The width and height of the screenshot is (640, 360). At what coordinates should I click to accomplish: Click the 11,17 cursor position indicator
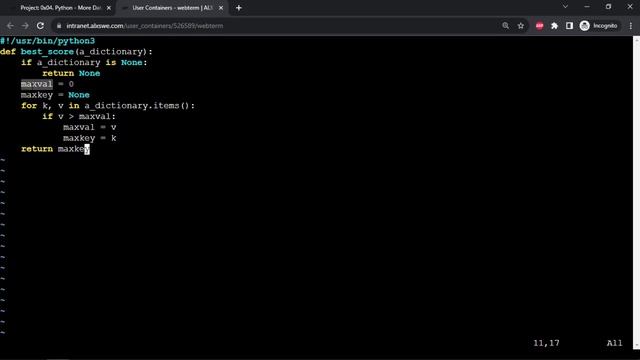[546, 343]
